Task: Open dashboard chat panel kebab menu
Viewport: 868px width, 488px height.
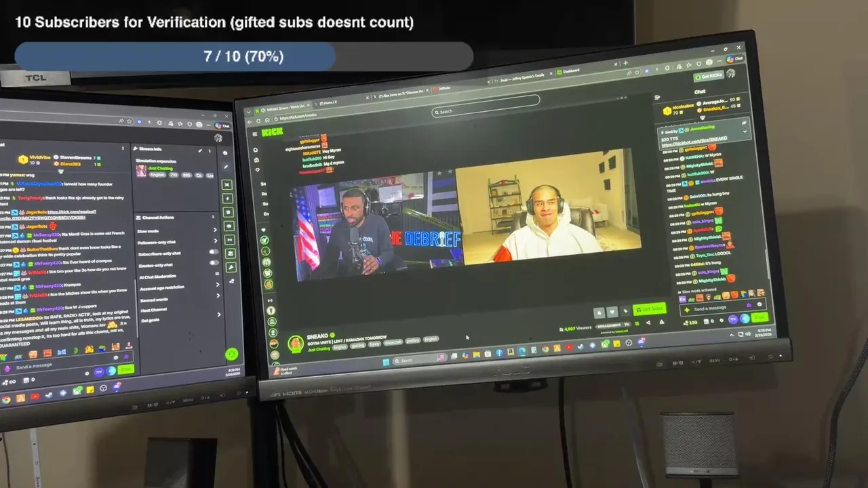Action: 123,148
